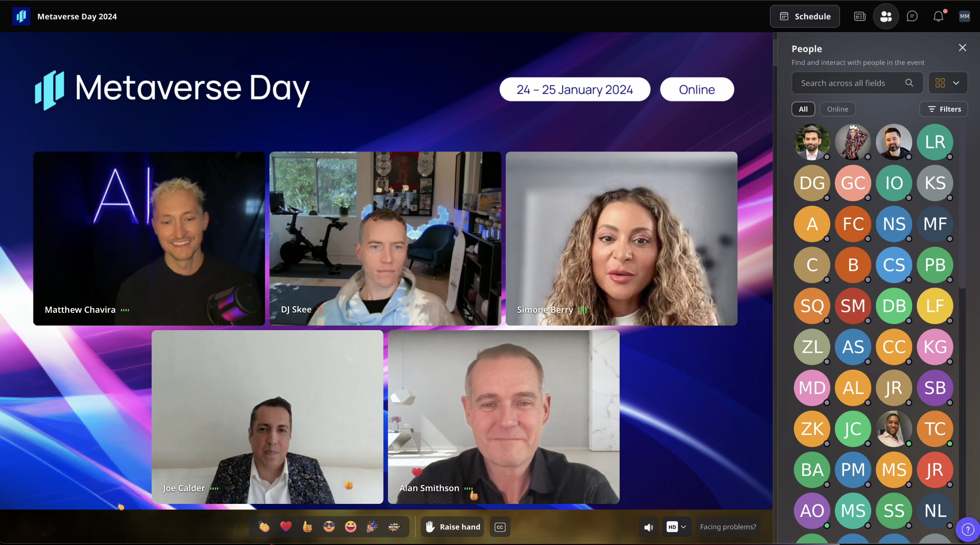Switch to the Online people tab
This screenshot has width=980, height=545.
point(837,109)
